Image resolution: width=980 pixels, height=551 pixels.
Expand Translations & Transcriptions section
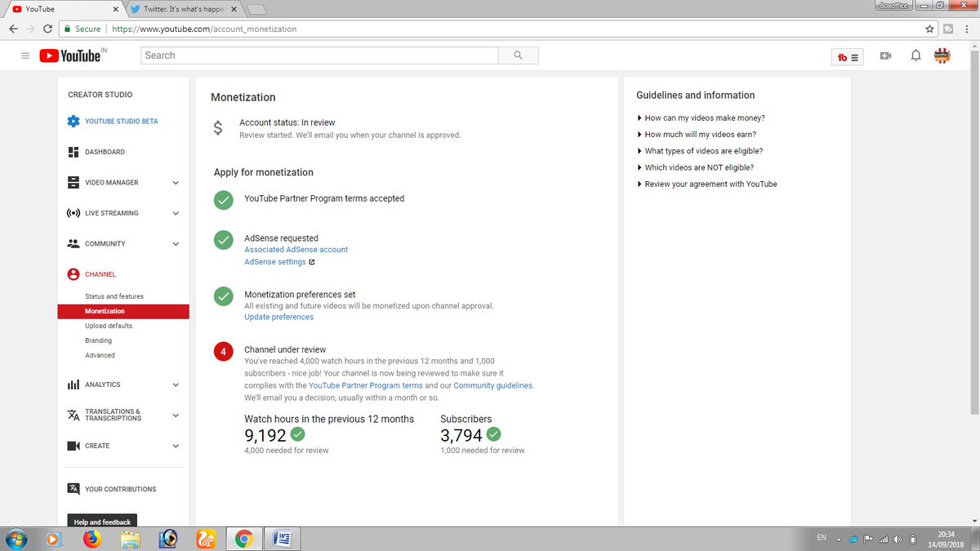(176, 415)
